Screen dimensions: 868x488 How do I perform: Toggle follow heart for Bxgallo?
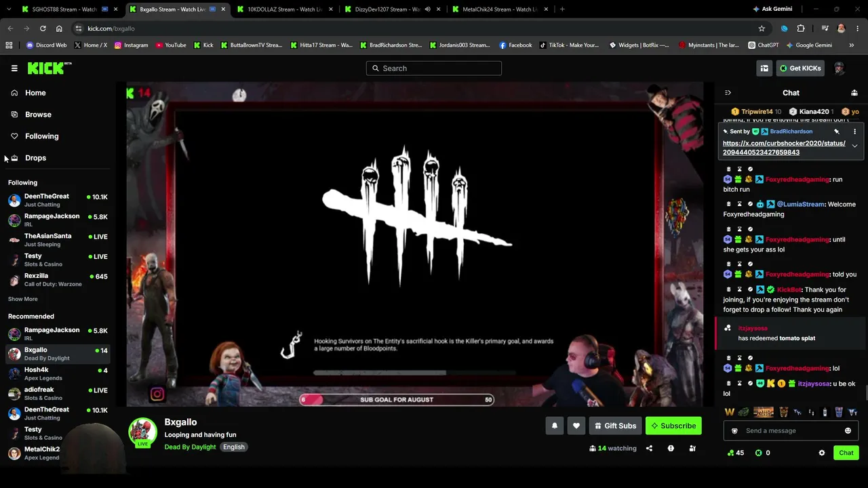[x=576, y=426]
